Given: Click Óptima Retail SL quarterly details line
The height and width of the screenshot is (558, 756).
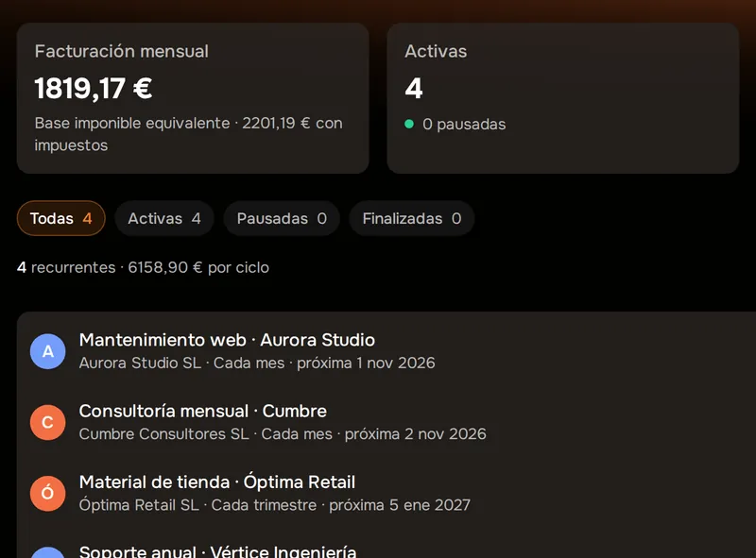Looking at the screenshot, I should (x=275, y=504).
